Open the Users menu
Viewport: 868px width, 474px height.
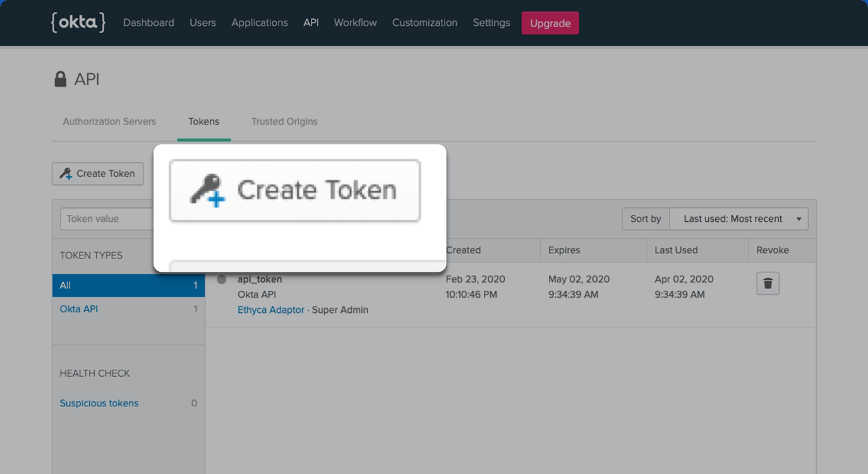pyautogui.click(x=203, y=23)
